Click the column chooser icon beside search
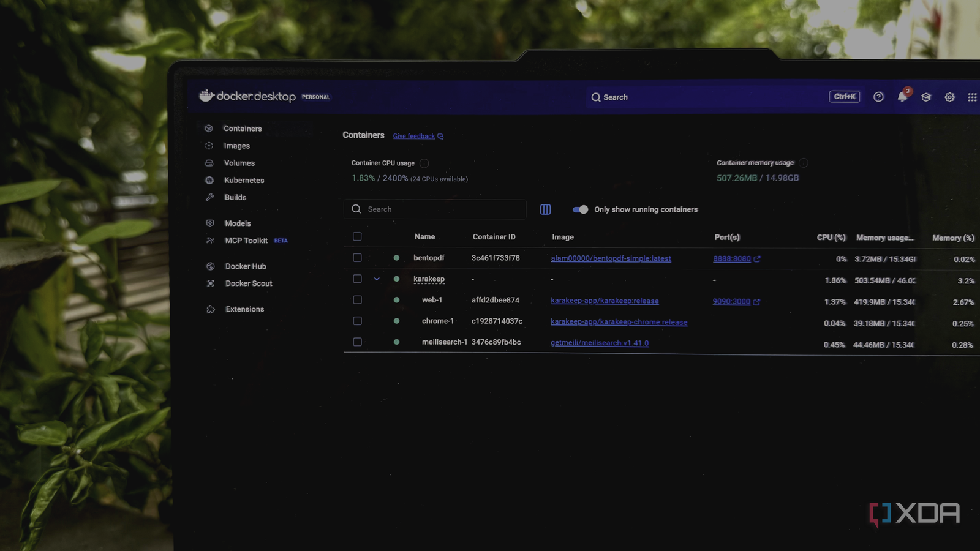980x551 pixels. 545,209
